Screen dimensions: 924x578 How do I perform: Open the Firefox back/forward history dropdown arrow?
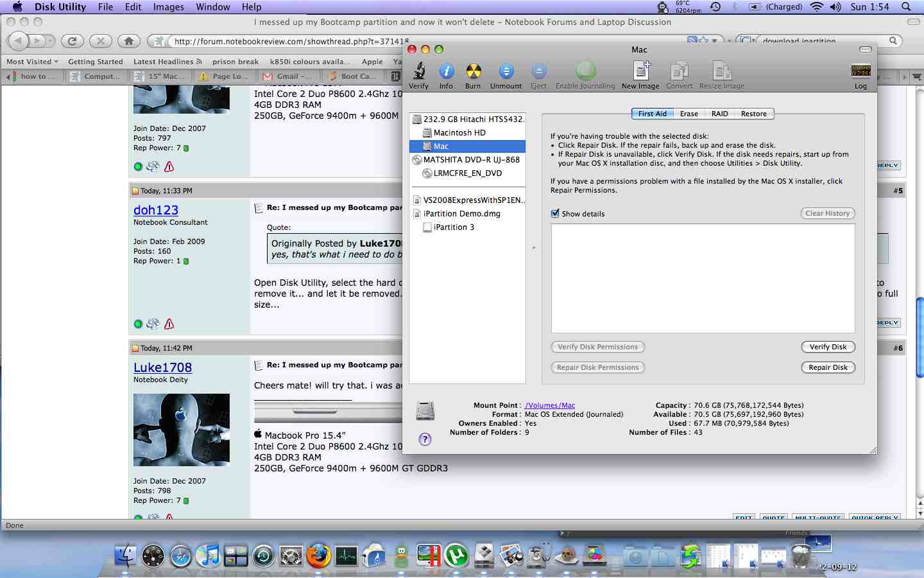click(x=49, y=41)
